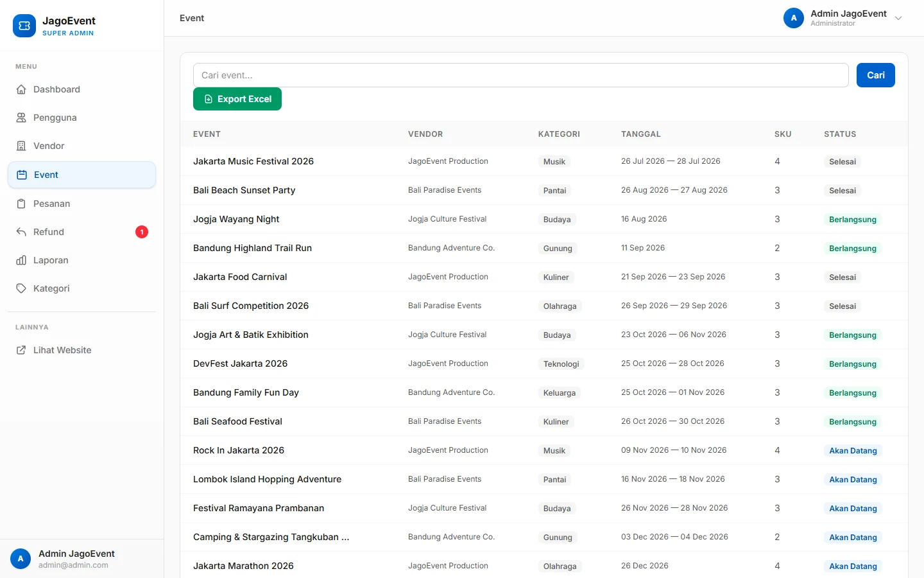Click admin@admin.com in sidebar footer
The width and height of the screenshot is (924, 578).
pyautogui.click(x=73, y=565)
